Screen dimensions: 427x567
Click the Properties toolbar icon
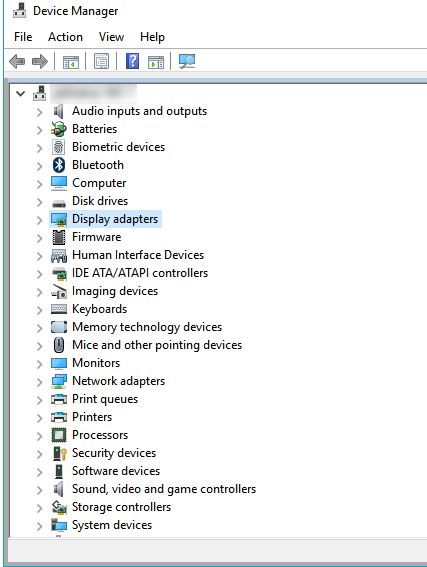[102, 61]
